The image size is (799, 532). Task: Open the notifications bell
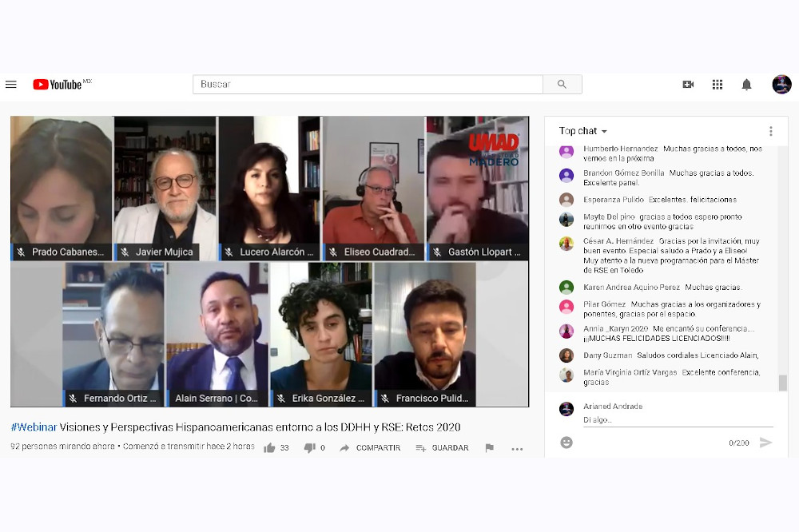pos(746,85)
